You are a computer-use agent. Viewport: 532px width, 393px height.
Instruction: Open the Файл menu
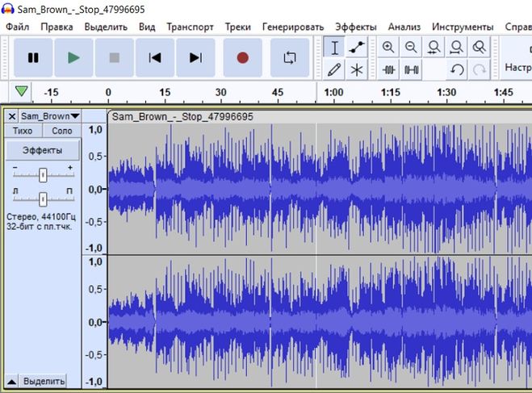click(18, 27)
